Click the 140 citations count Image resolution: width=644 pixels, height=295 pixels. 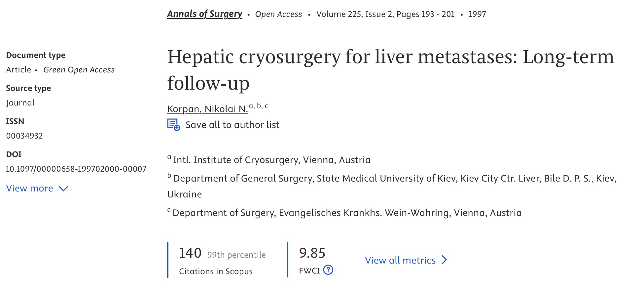click(190, 253)
